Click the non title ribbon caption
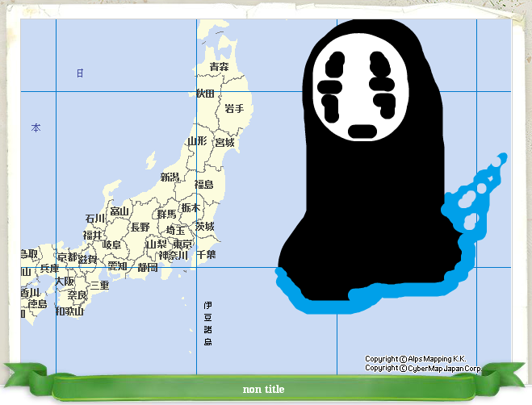Screen dimensions: 532x405 click(264, 389)
